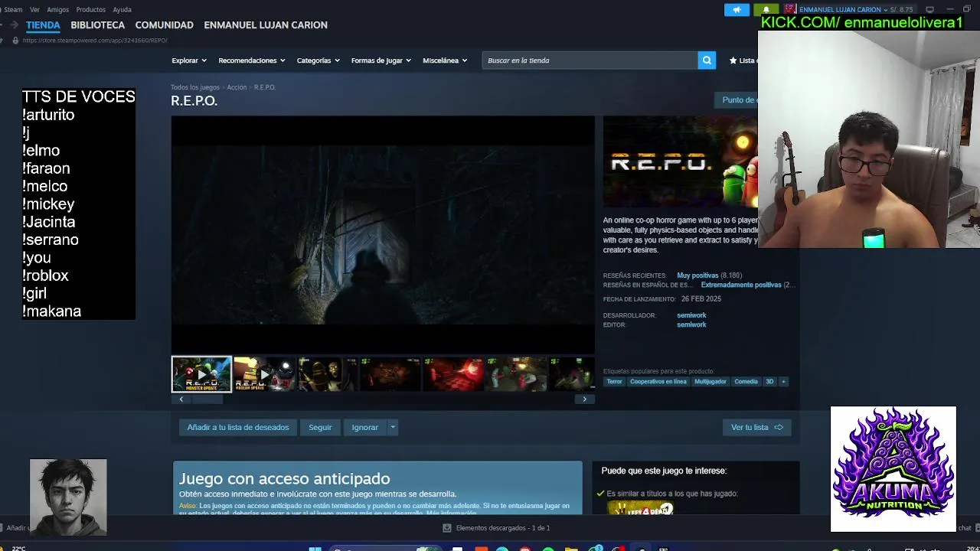
Task: Click the Ver tu lista button
Action: click(756, 428)
